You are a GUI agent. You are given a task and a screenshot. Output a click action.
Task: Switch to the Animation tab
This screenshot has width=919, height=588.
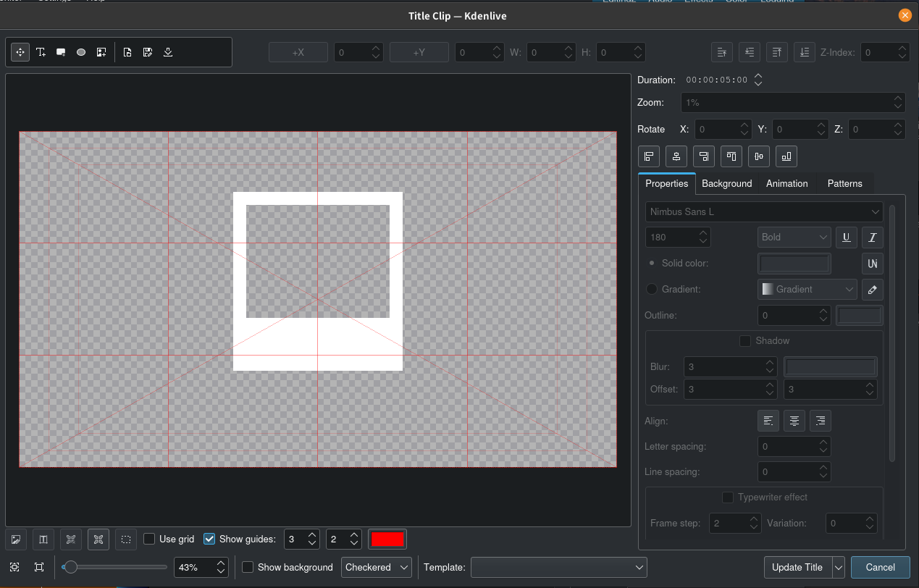786,183
